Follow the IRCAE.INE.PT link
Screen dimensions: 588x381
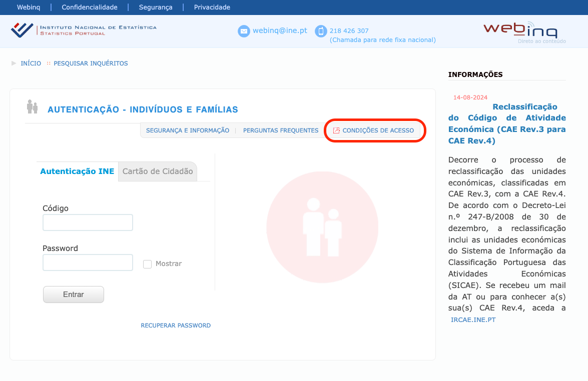click(x=473, y=319)
